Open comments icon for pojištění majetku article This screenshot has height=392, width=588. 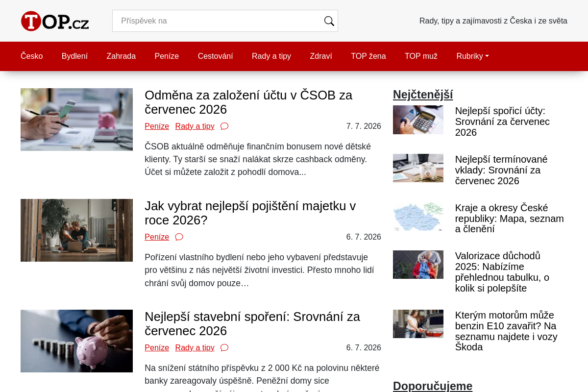click(x=179, y=237)
